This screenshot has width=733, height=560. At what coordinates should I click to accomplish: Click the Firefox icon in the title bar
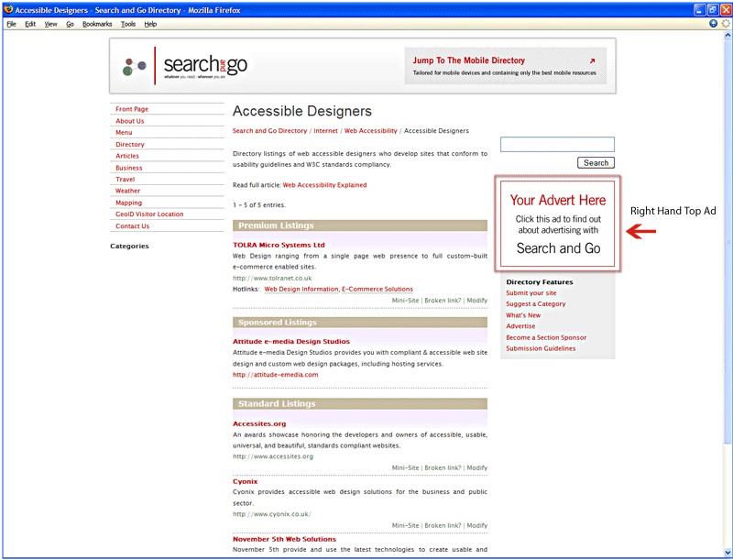pos(8,9)
